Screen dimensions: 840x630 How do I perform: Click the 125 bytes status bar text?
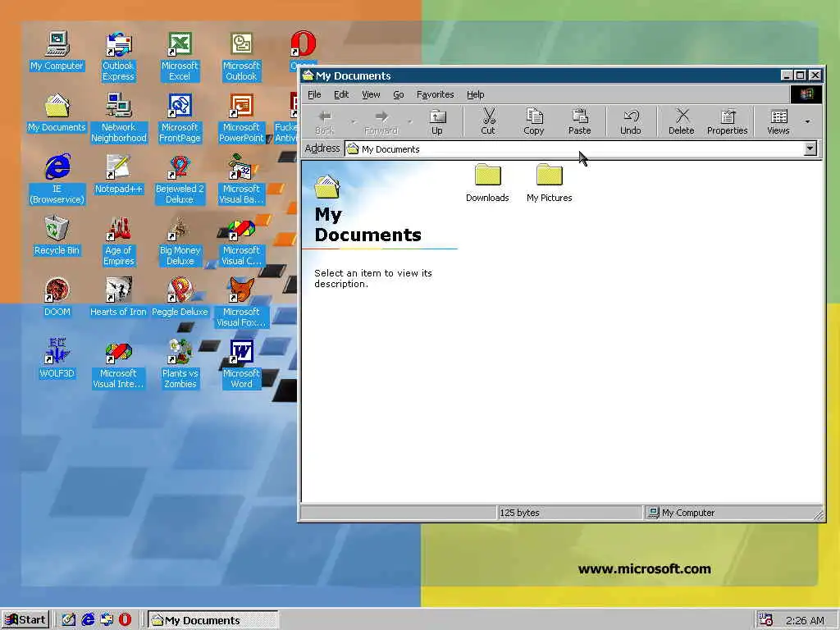519,513
